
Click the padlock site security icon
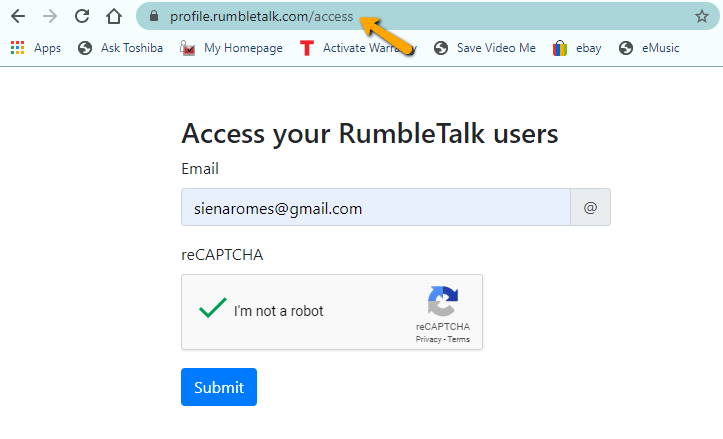coord(153,17)
